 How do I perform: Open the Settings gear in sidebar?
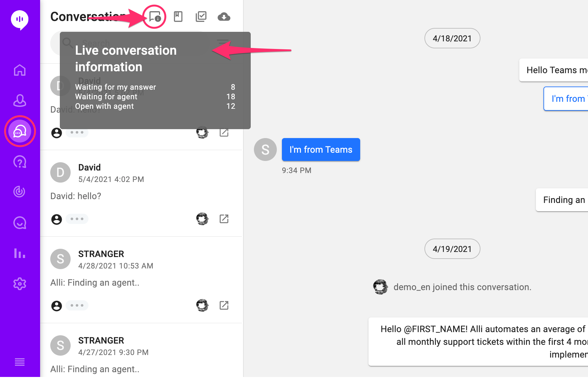[x=20, y=283]
